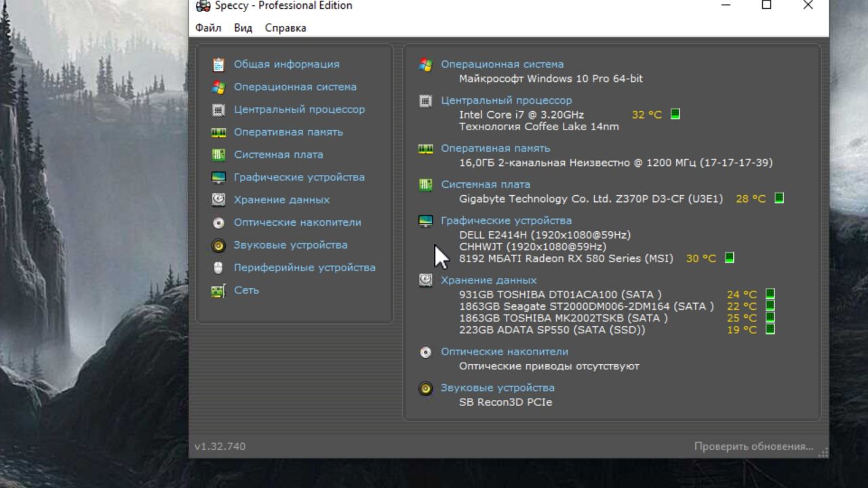Click the Оптические накопители heading link in summary
This screenshot has height=488, width=868.
coord(505,352)
